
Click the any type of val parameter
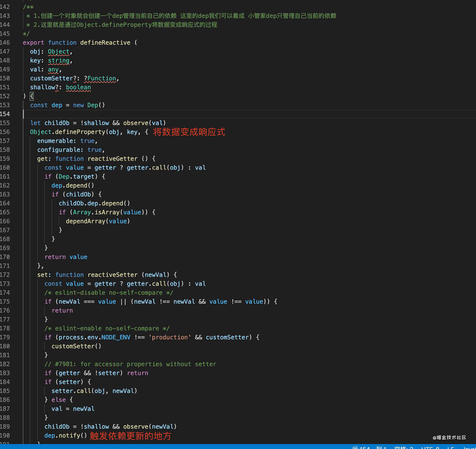[x=53, y=69]
